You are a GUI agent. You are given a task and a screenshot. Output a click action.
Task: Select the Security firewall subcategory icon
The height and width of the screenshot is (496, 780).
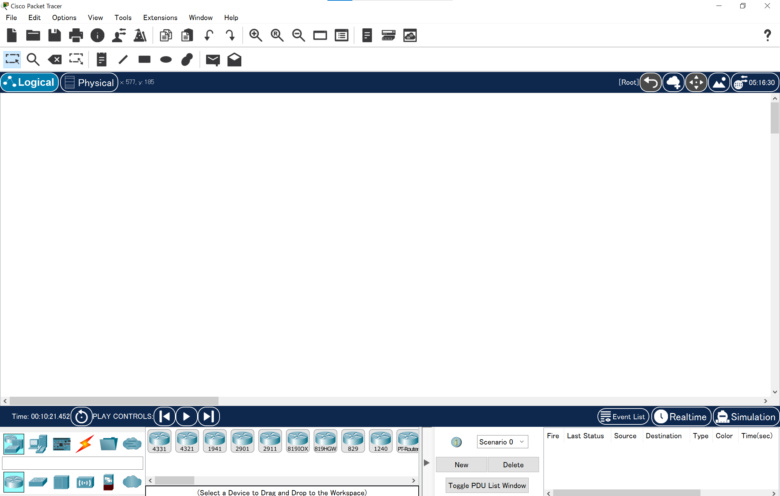[x=108, y=482]
